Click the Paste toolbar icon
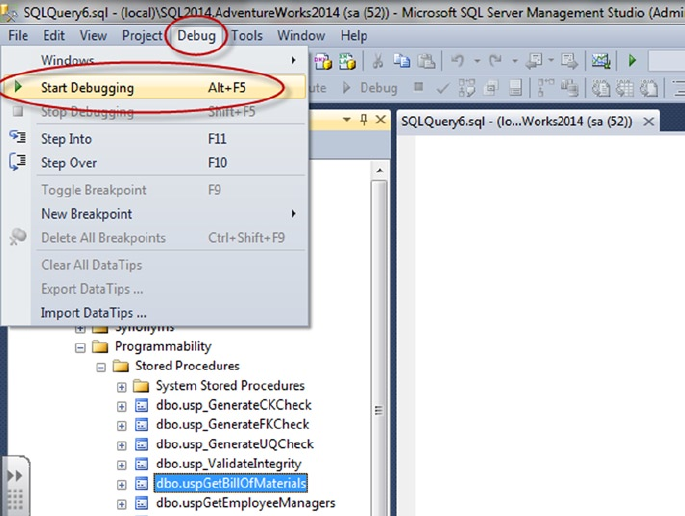The width and height of the screenshot is (685, 516). click(426, 61)
